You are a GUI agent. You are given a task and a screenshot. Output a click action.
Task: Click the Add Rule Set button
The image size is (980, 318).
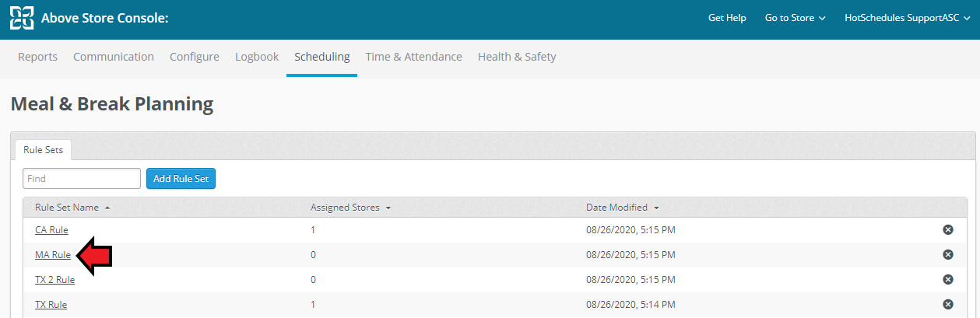click(x=181, y=178)
